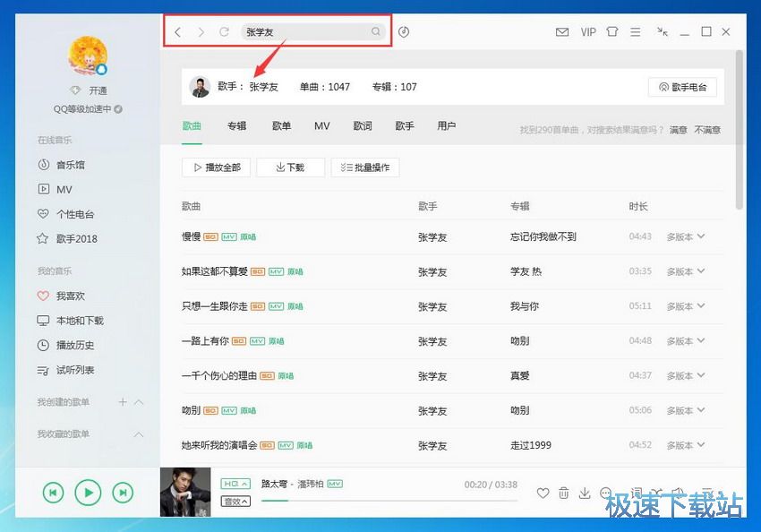Open the main menu hamburger icon
This screenshot has width=761, height=532.
tap(636, 32)
